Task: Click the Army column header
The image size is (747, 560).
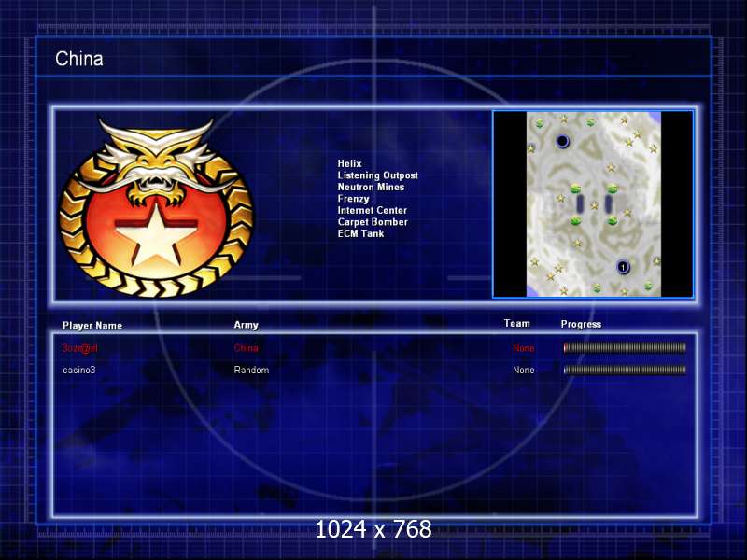Action: pos(246,325)
